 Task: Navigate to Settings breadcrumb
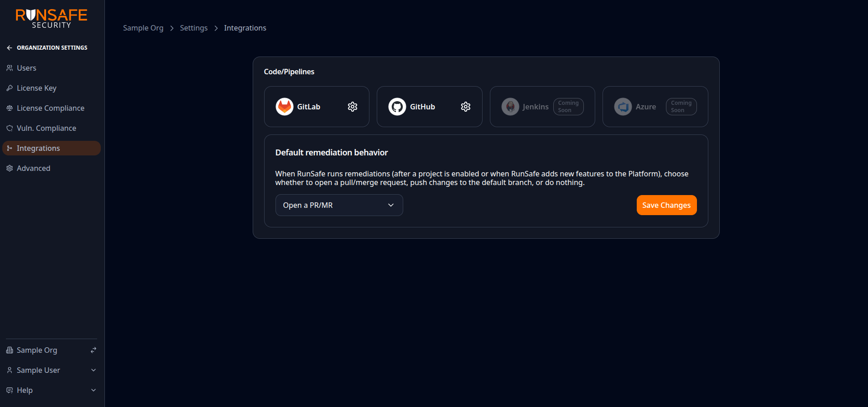[x=194, y=28]
